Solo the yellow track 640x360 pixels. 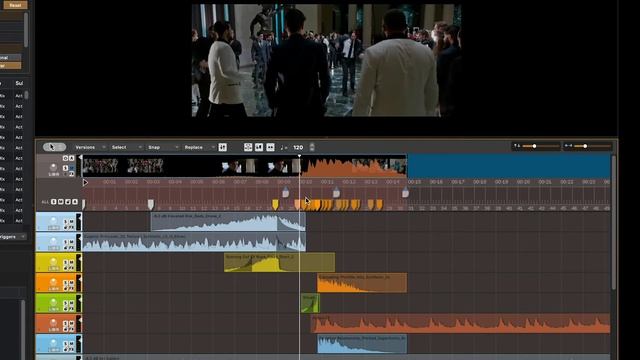click(65, 262)
